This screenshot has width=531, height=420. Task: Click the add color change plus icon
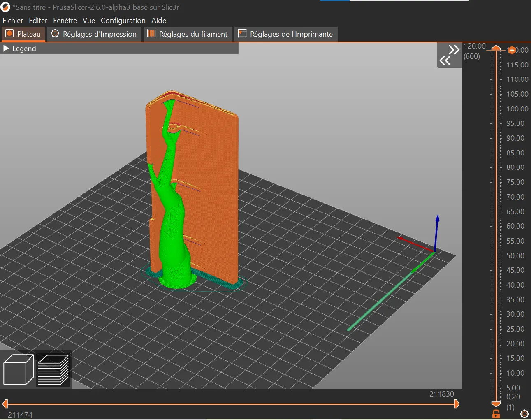[512, 50]
